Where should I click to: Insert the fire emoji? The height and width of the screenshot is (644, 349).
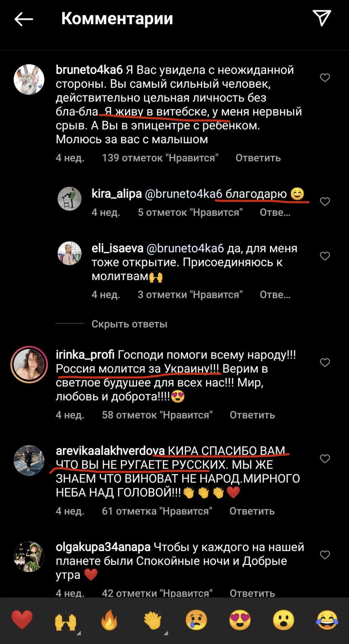coord(109,620)
